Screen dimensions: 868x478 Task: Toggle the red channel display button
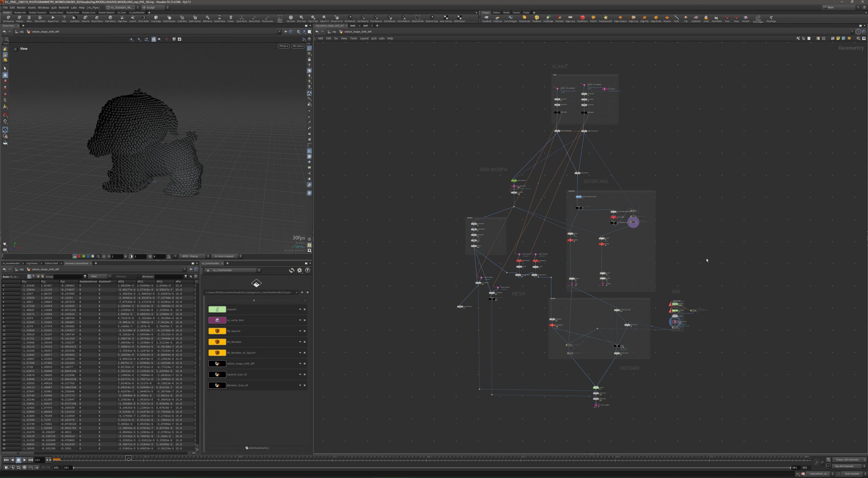79,256
